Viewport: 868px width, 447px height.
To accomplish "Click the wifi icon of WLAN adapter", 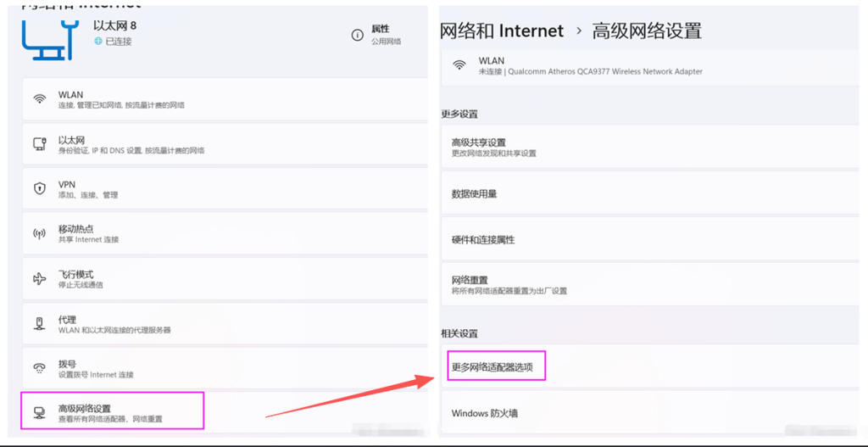I will pos(459,64).
